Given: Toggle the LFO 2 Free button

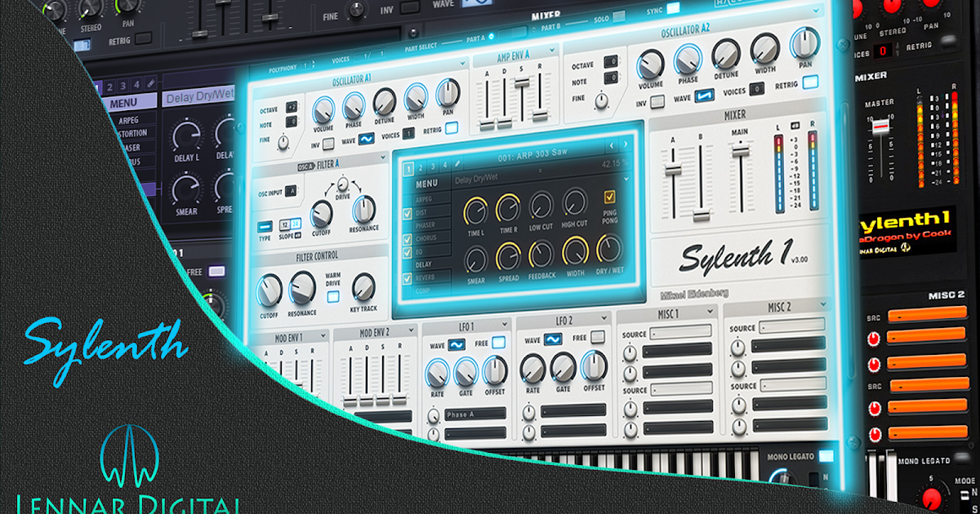Looking at the screenshot, I should pyautogui.click(x=598, y=336).
